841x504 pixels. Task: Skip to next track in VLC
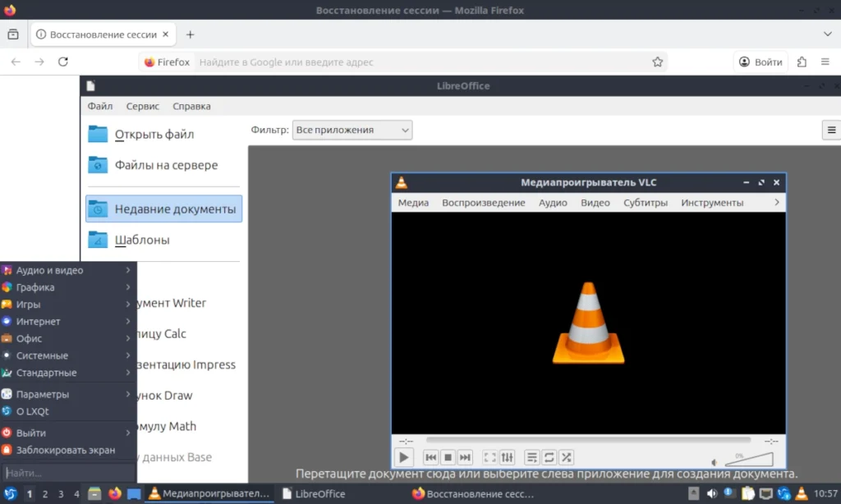pos(465,457)
